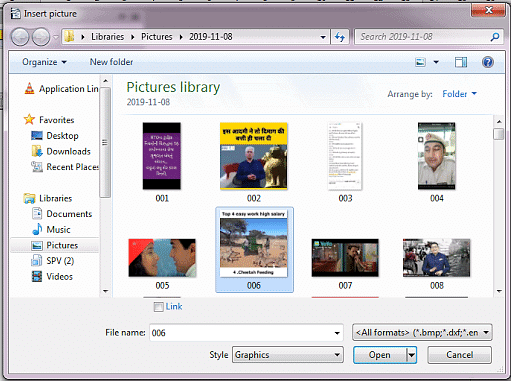Image resolution: width=512 pixels, height=382 pixels.
Task: Open the Arrange by Folder dropdown
Action: coord(459,94)
